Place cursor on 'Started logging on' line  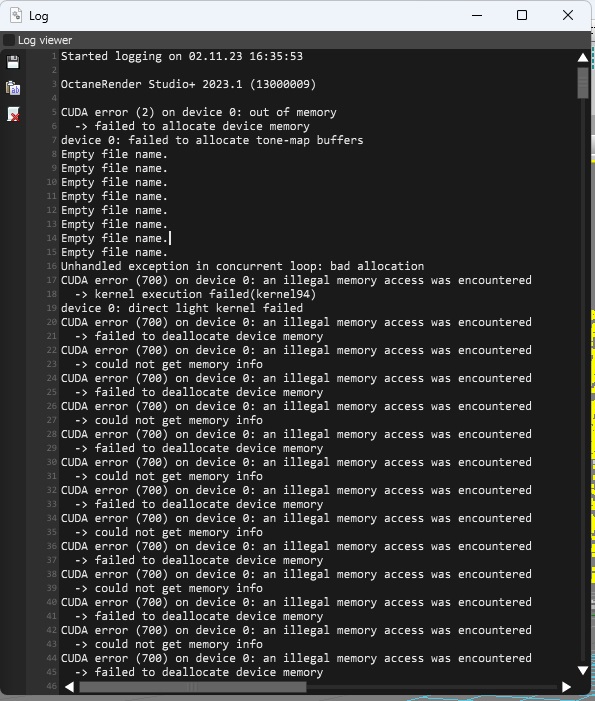[x=182, y=56]
